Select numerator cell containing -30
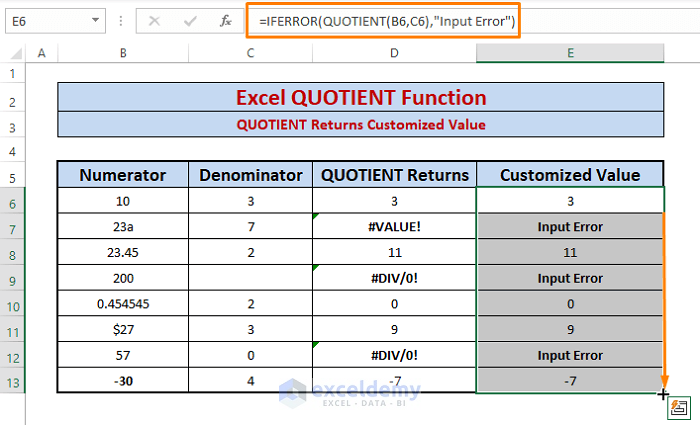Screen dimensions: 700x425 123,381
